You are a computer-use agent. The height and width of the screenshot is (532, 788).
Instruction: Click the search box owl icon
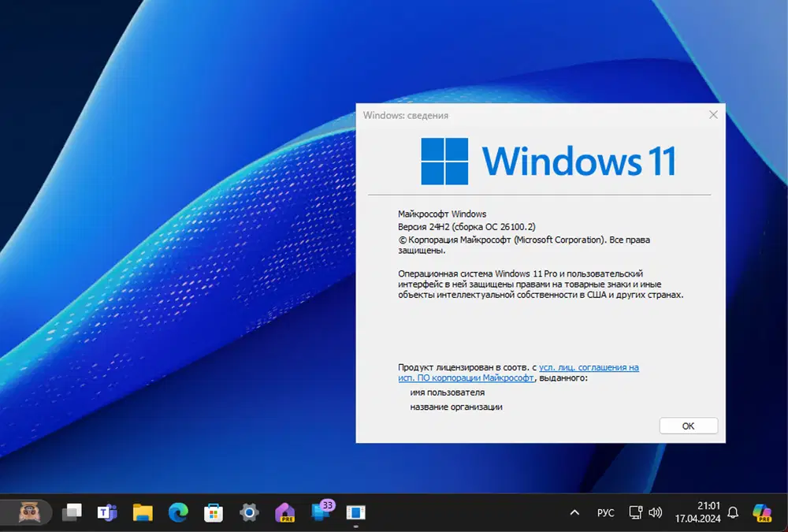29,512
